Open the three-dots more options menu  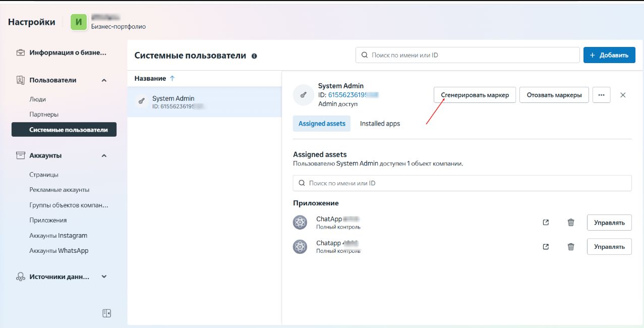pyautogui.click(x=601, y=95)
